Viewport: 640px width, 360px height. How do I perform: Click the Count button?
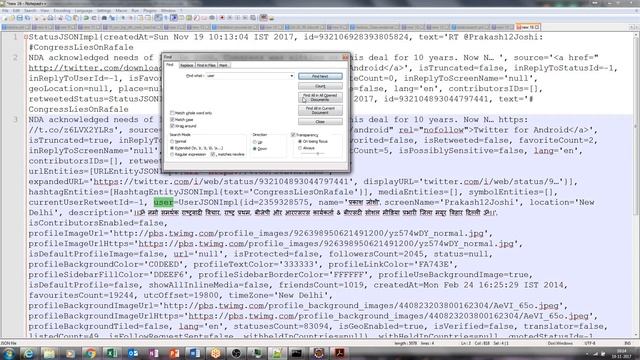pyautogui.click(x=320, y=86)
